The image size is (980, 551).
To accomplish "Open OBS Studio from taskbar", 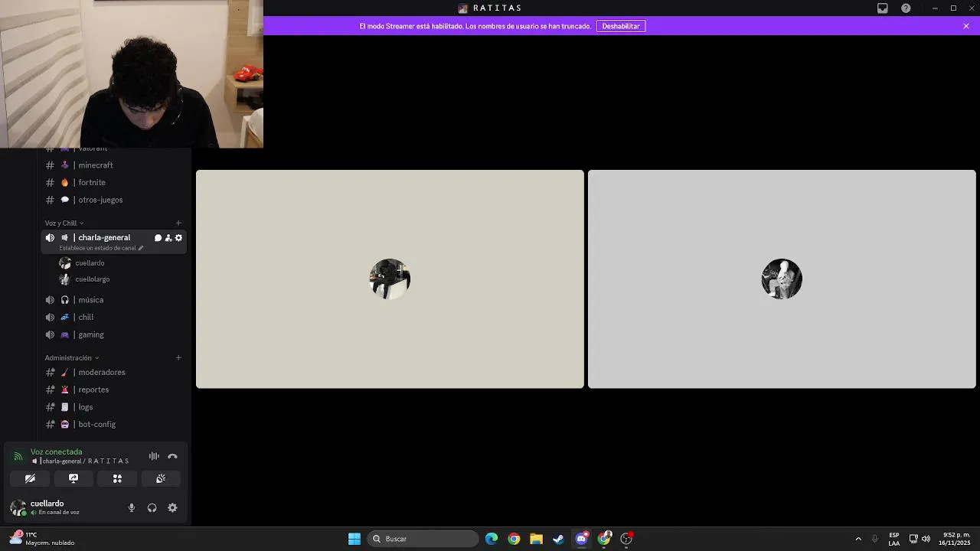I will tap(626, 539).
